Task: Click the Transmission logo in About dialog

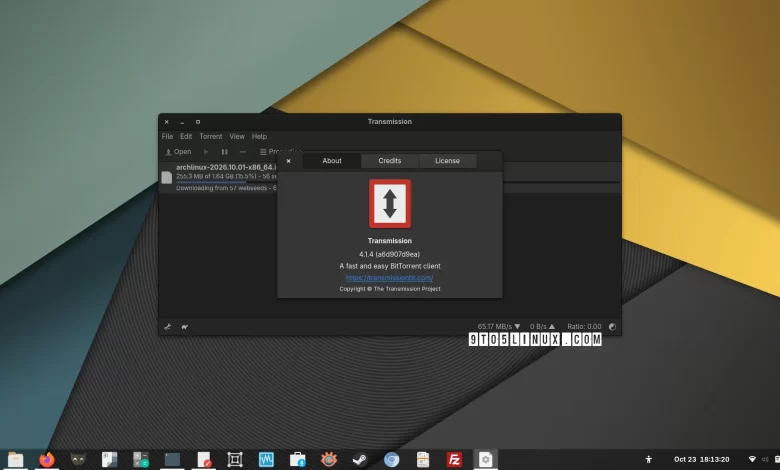Action: pos(390,203)
